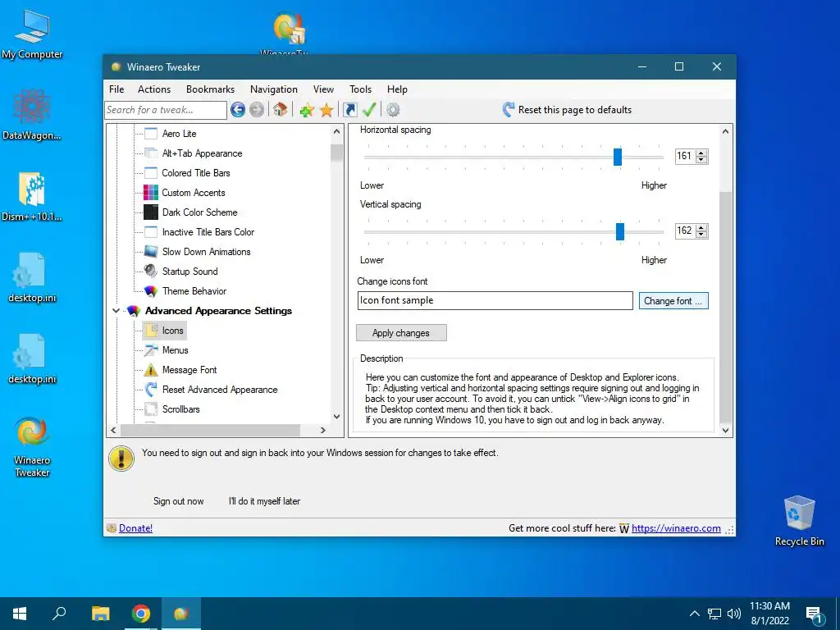Decrease horizontal spacing value with down arrow
The width and height of the screenshot is (840, 630).
coord(701,160)
